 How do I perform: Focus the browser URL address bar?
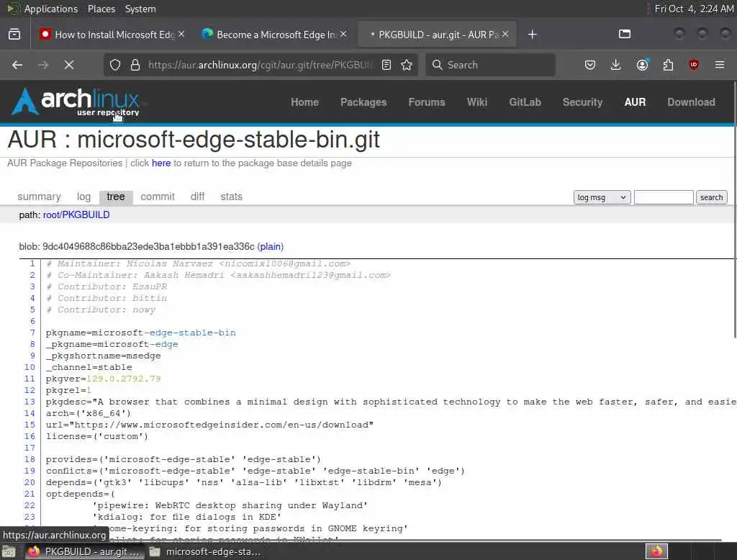click(261, 65)
